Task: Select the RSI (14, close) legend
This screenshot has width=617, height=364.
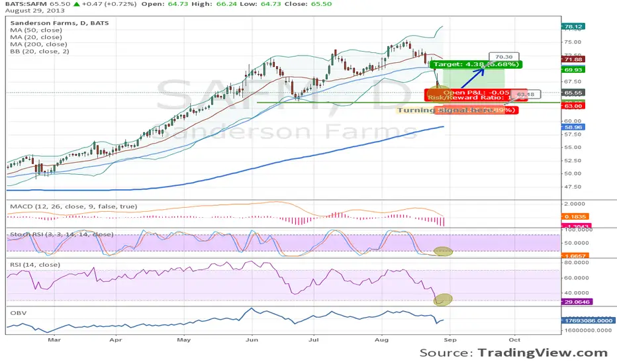Action: click(x=35, y=265)
